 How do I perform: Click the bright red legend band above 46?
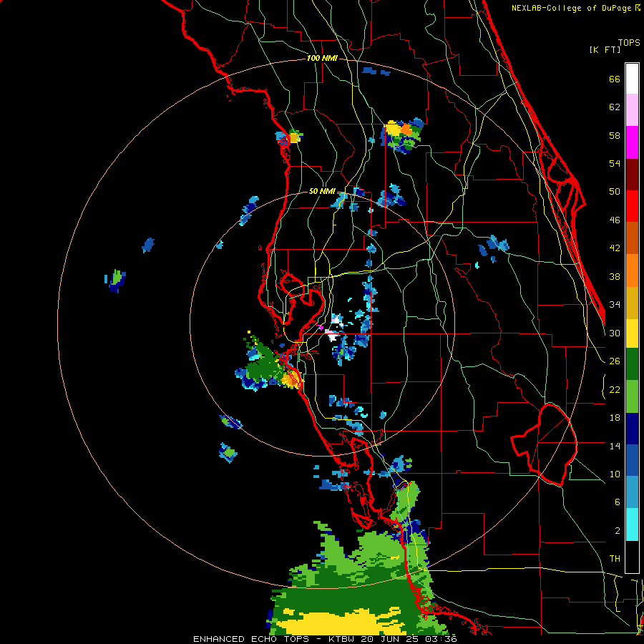point(632,206)
